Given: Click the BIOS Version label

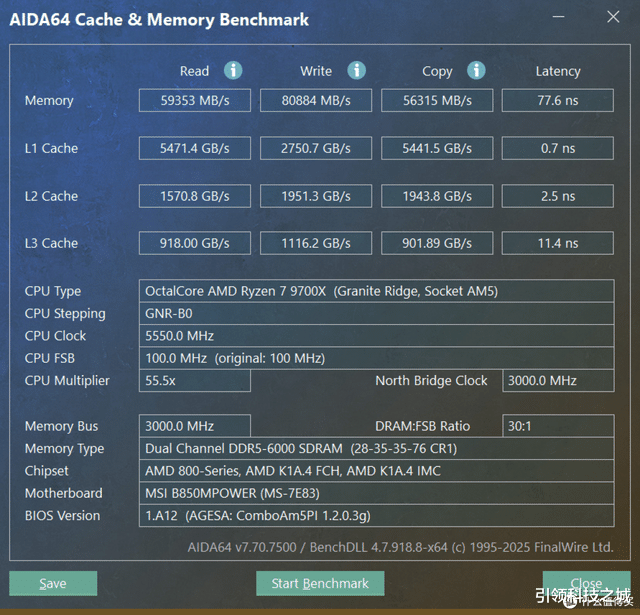Looking at the screenshot, I should click(x=62, y=516).
